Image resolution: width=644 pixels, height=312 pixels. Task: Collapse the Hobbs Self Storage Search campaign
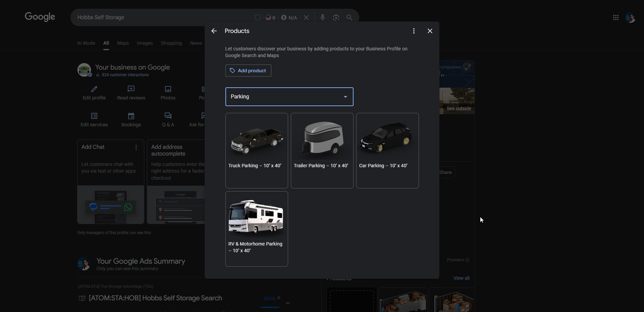point(287,303)
